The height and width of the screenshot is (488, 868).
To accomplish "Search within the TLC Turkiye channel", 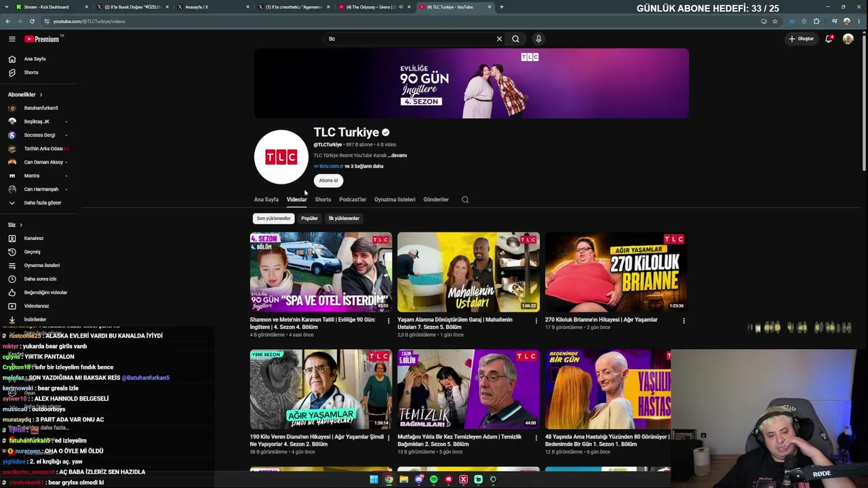I will pos(465,199).
